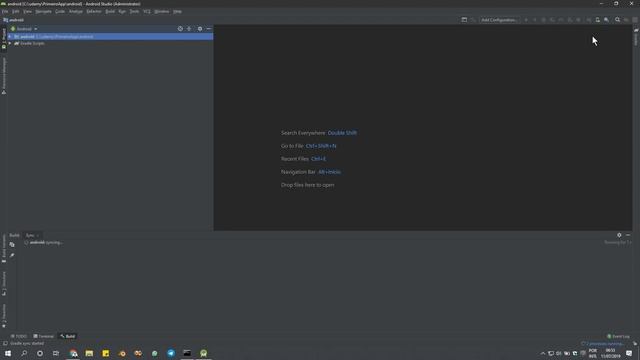Open the Window menu
This screenshot has width=640, height=360.
(x=162, y=11)
